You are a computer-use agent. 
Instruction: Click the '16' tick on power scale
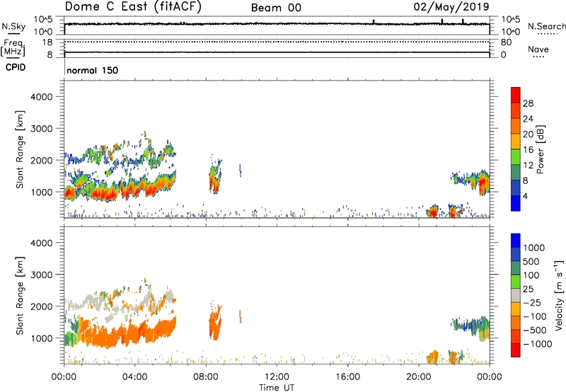click(528, 150)
